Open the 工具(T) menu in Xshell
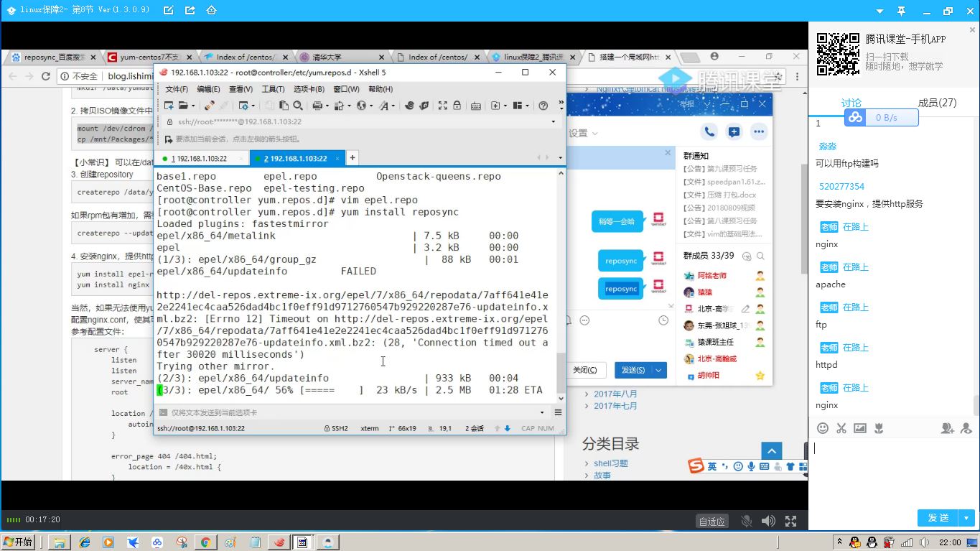The width and height of the screenshot is (980, 551). (273, 89)
